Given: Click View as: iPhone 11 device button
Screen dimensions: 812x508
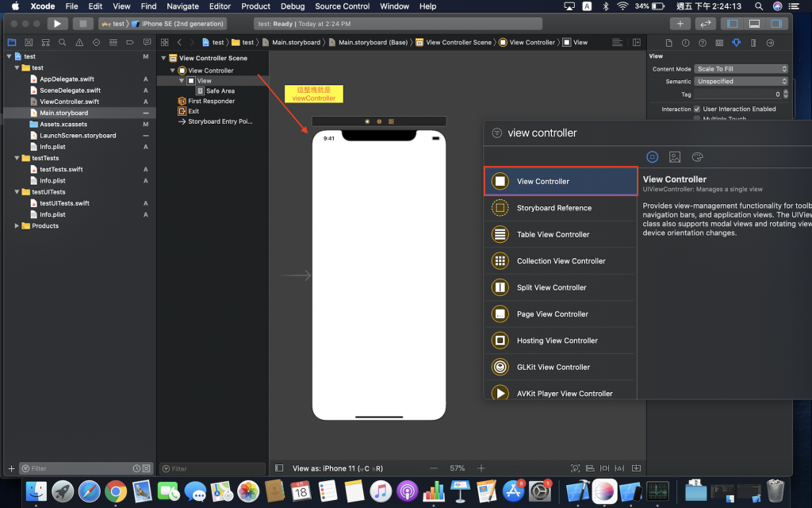Looking at the screenshot, I should click(x=337, y=468).
